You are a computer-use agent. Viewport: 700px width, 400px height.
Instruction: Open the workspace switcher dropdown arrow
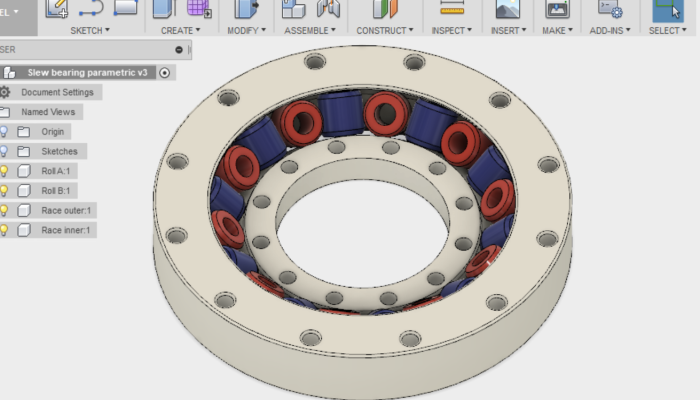[x=16, y=12]
